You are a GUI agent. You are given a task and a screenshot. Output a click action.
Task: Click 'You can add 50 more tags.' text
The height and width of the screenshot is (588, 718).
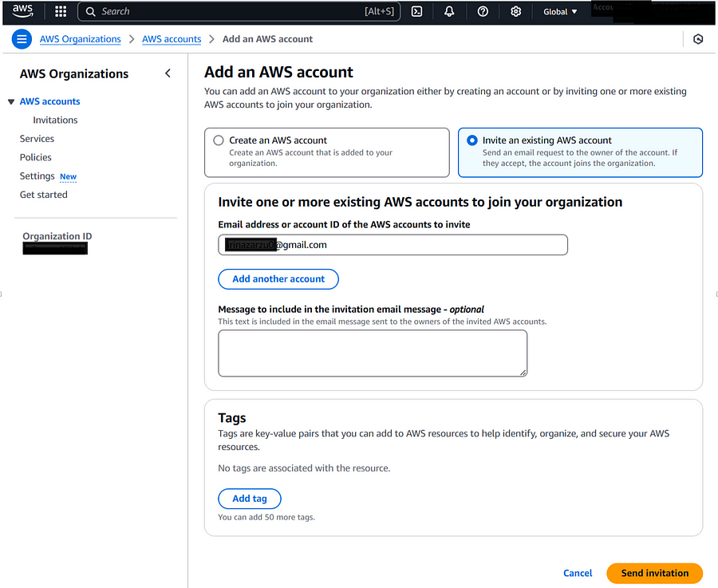coord(266,518)
